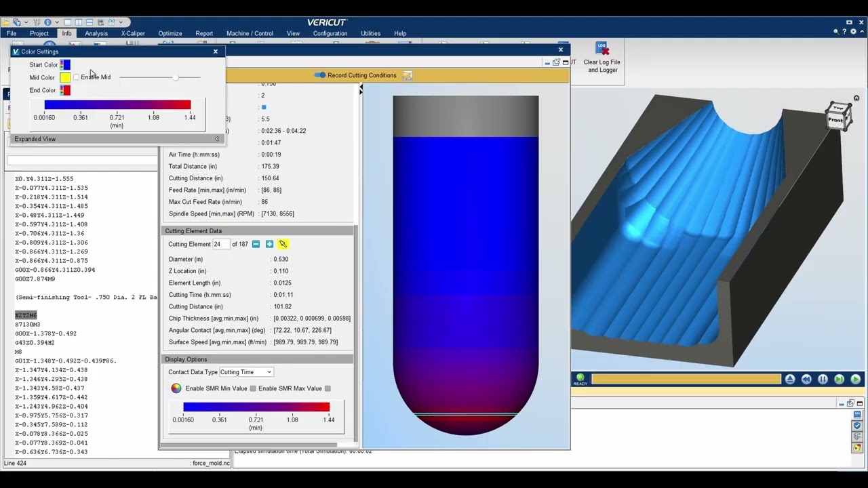The height and width of the screenshot is (488, 868).
Task: Toggle Enable SMR Max Value checkbox
Action: click(328, 388)
